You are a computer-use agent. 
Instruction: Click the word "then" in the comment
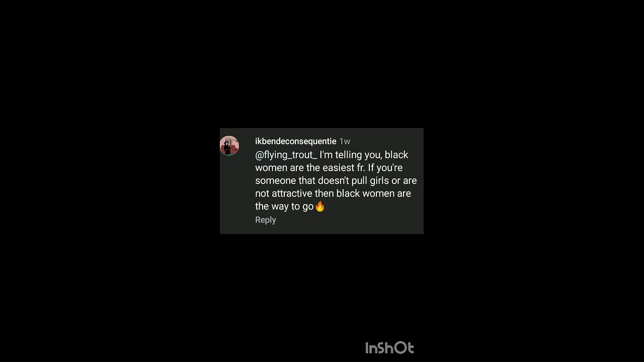(325, 193)
